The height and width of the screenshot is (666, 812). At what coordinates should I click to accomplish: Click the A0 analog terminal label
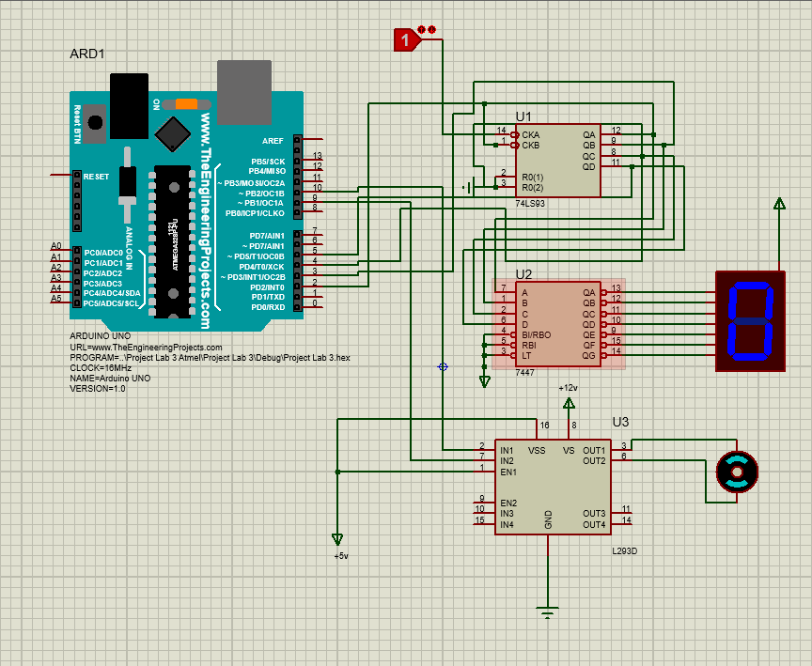[56, 246]
